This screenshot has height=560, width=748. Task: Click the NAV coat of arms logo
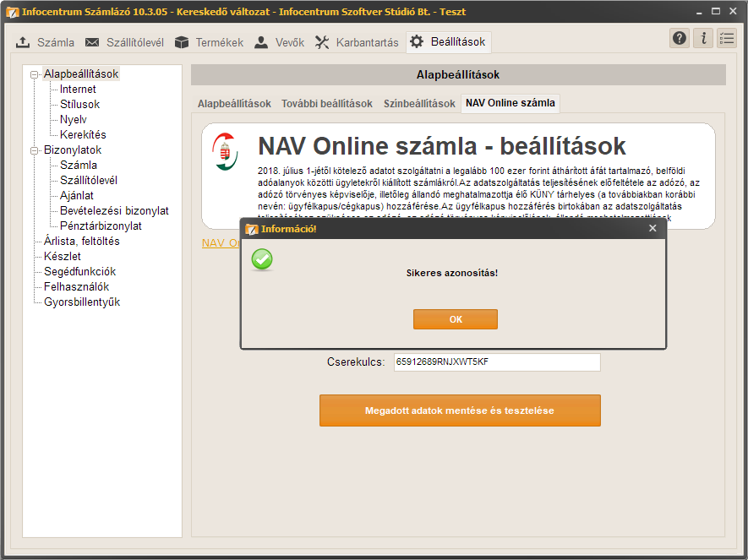coord(225,152)
